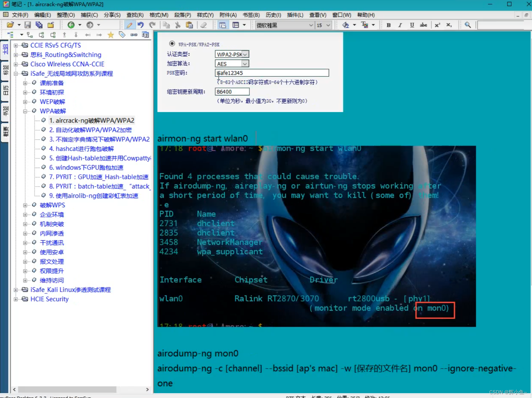
Task: Click the highlight fill color bucket icon
Action: 345,25
